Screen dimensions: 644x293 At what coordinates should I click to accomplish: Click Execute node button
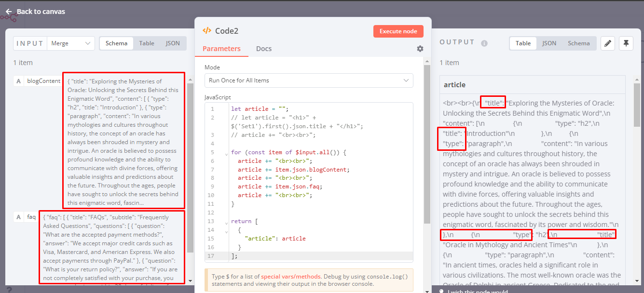[398, 31]
